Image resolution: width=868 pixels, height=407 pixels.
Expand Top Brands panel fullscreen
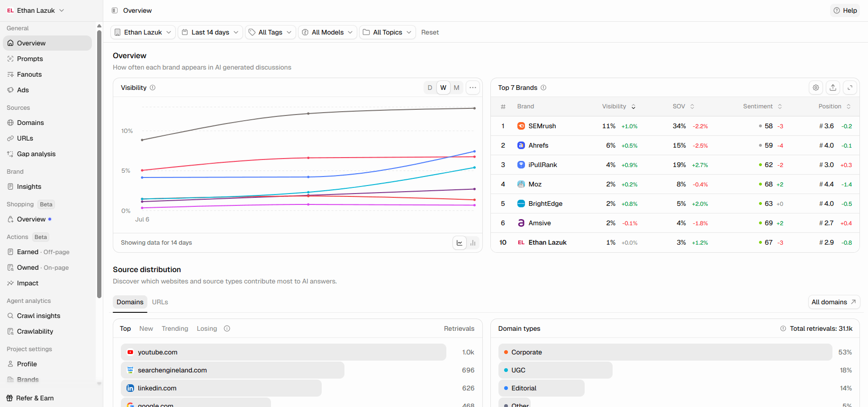point(850,88)
